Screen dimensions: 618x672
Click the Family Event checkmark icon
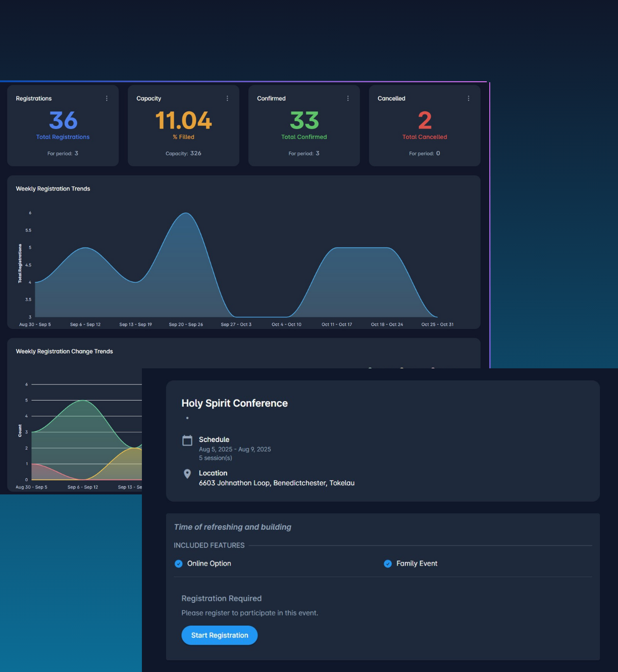pyautogui.click(x=388, y=564)
